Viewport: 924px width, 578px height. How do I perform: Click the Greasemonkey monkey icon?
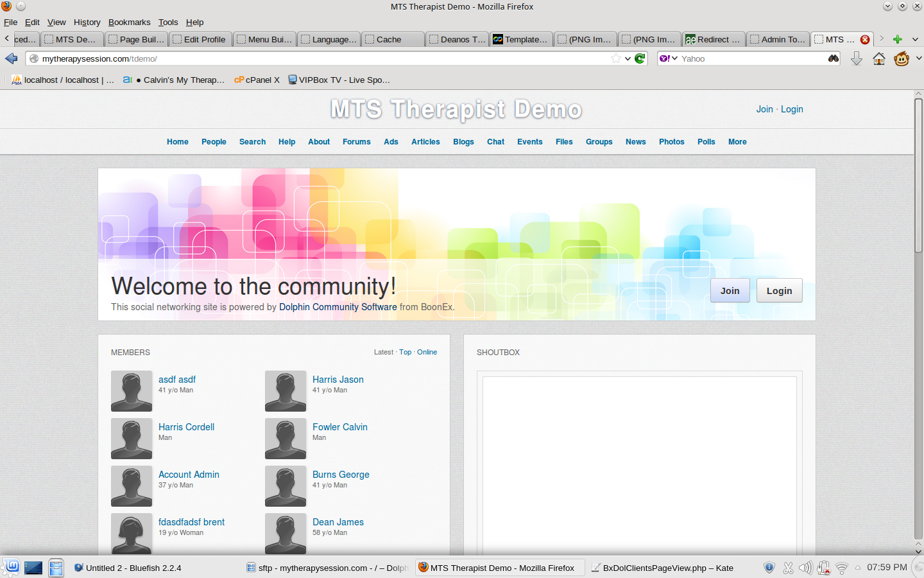[902, 59]
